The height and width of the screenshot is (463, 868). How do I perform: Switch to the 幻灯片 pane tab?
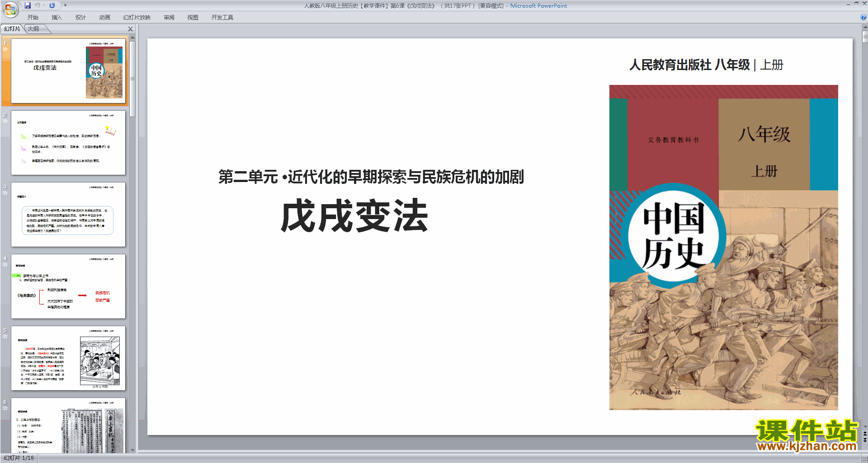(x=12, y=29)
